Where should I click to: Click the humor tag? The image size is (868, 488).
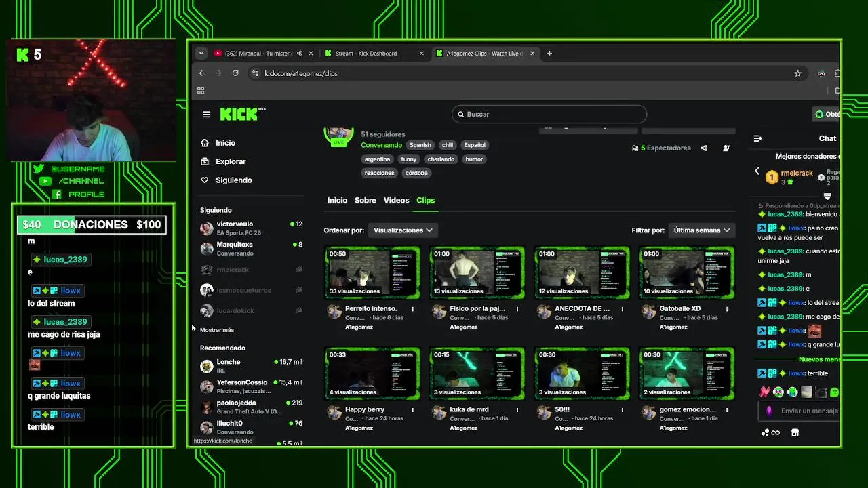click(474, 159)
